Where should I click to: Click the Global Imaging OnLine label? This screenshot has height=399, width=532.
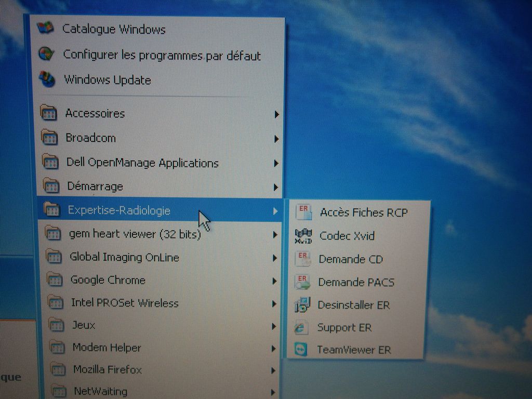[124, 257]
